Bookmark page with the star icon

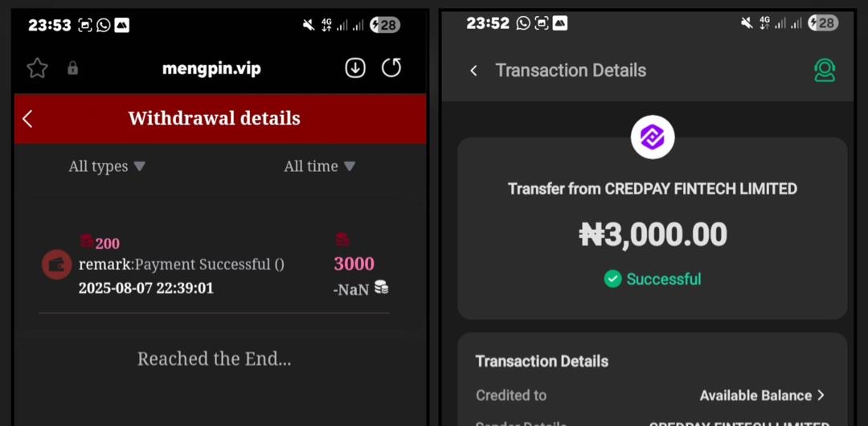38,68
